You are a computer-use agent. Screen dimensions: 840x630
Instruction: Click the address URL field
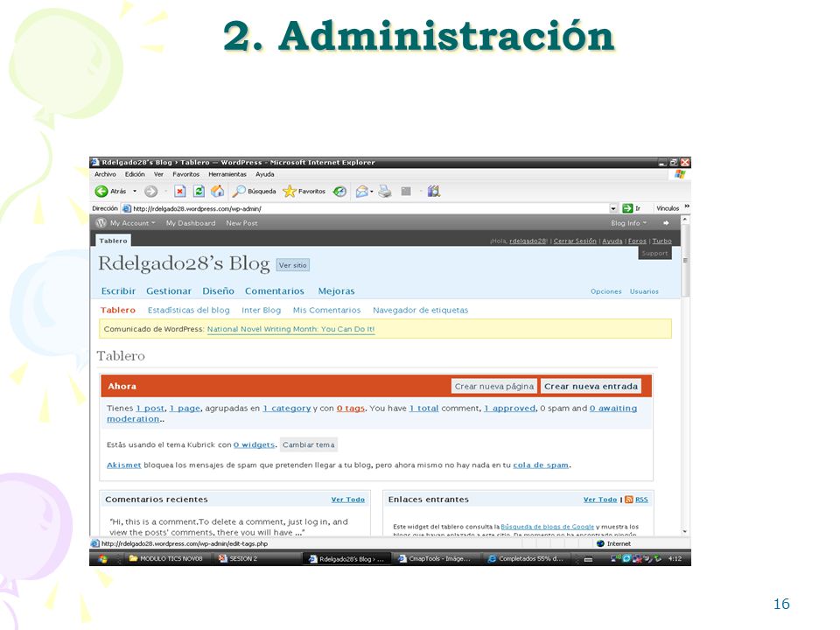(x=369, y=208)
